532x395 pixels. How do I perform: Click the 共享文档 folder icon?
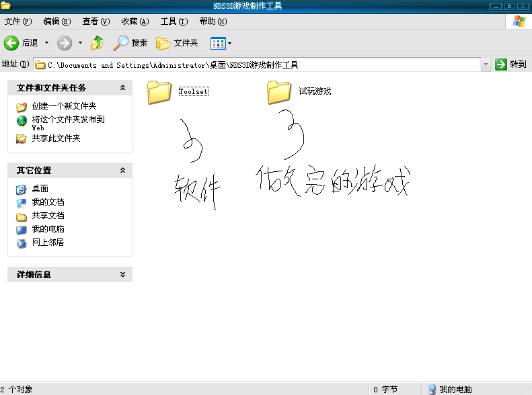coord(22,216)
